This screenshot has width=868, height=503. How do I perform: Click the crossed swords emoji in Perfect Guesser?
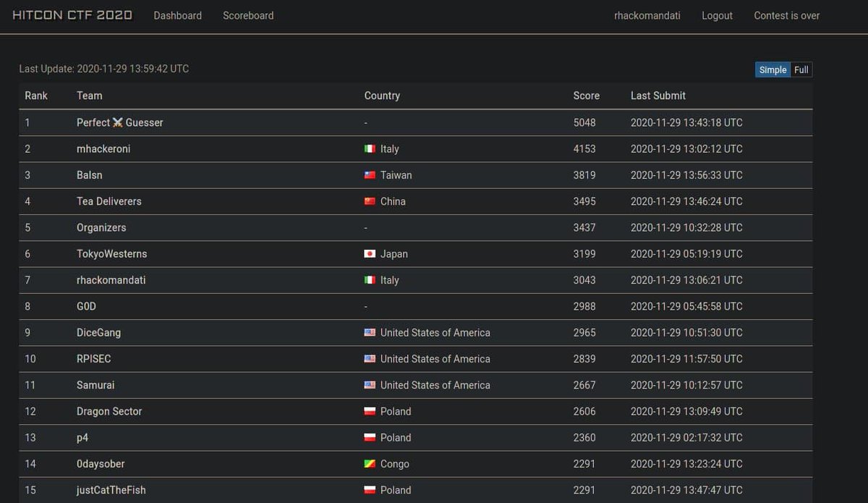pyautogui.click(x=118, y=122)
